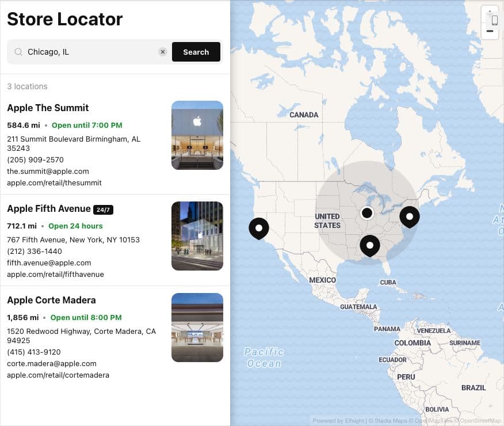The image size is (504, 426).
Task: Click the Store Locator heading
Action: [64, 19]
